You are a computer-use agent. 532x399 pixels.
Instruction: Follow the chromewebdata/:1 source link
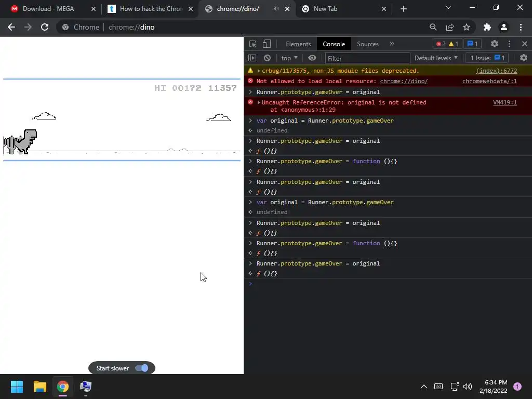[489, 81]
